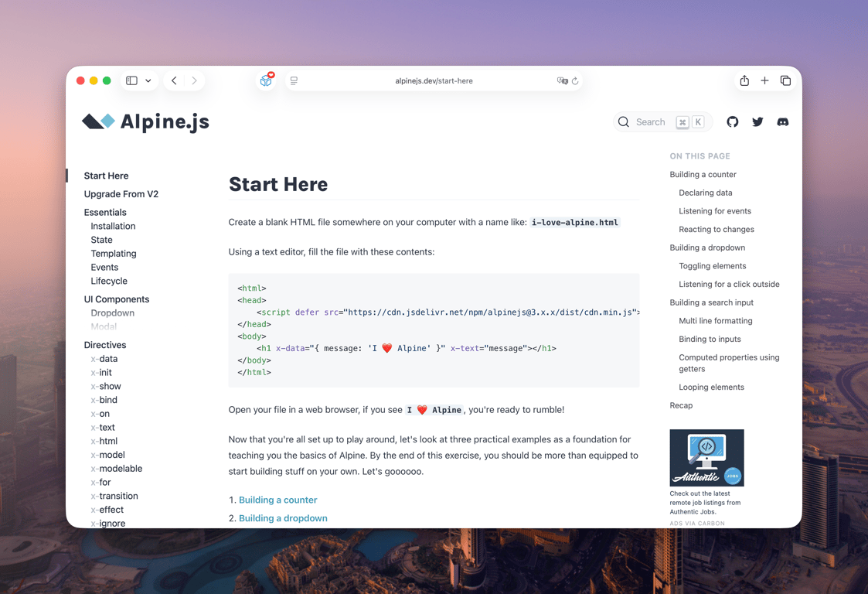Go forward with the forward arrow
868x594 pixels.
click(x=194, y=81)
